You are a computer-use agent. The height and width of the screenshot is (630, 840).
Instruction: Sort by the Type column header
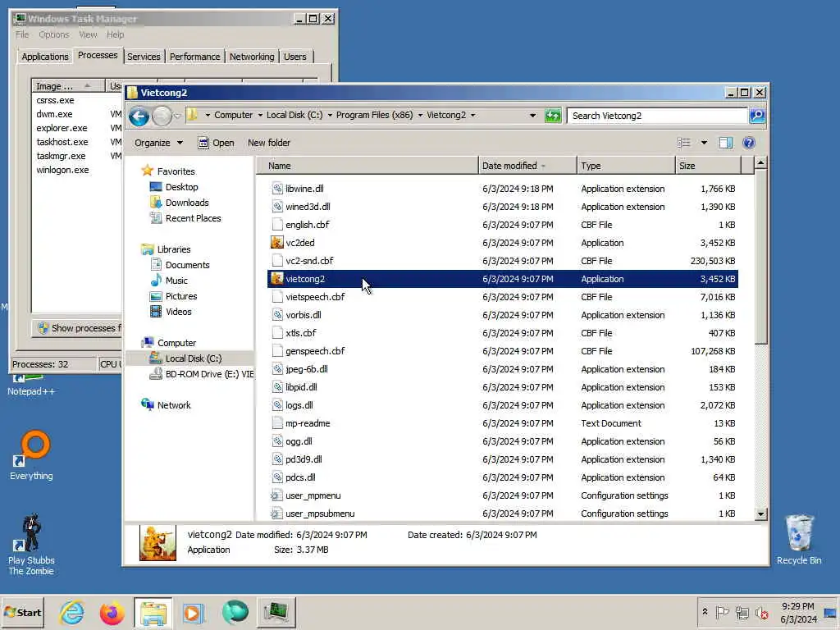626,166
